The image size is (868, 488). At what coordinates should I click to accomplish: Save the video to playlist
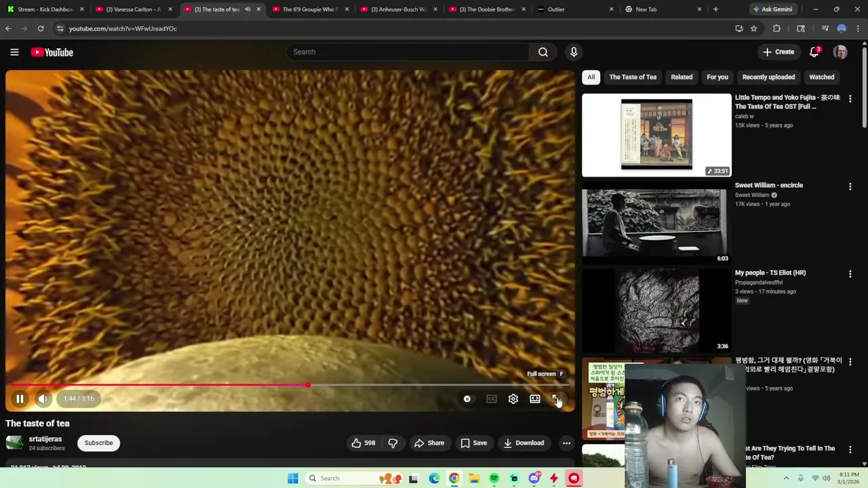(474, 443)
